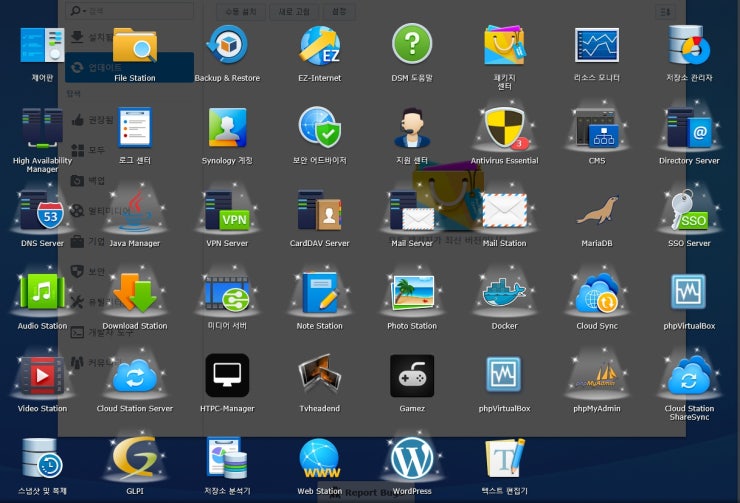Open High Availability Manager

coord(42,128)
